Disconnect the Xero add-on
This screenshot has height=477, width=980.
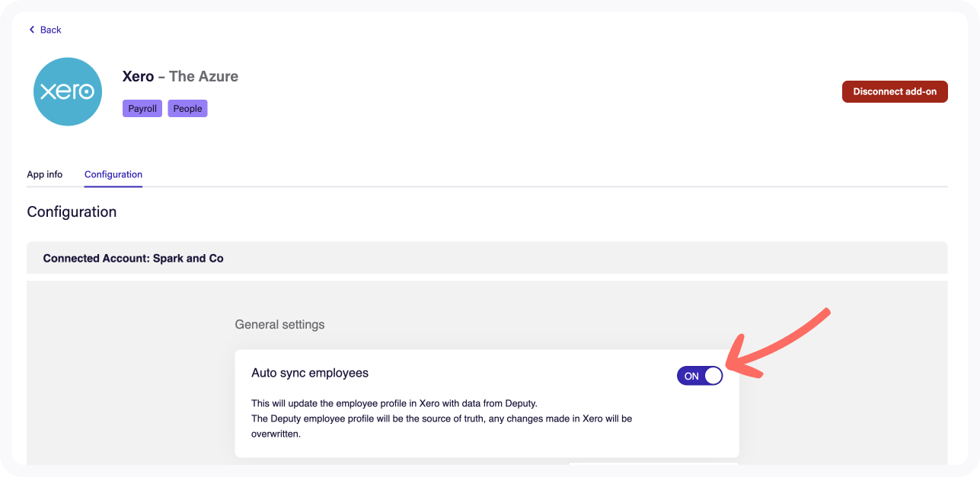[x=895, y=91]
